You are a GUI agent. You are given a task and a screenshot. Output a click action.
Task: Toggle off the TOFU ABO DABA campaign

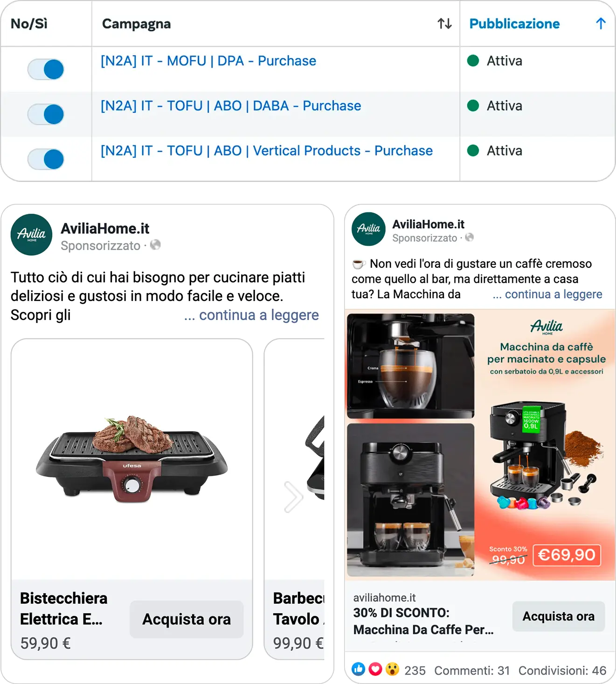point(46,114)
